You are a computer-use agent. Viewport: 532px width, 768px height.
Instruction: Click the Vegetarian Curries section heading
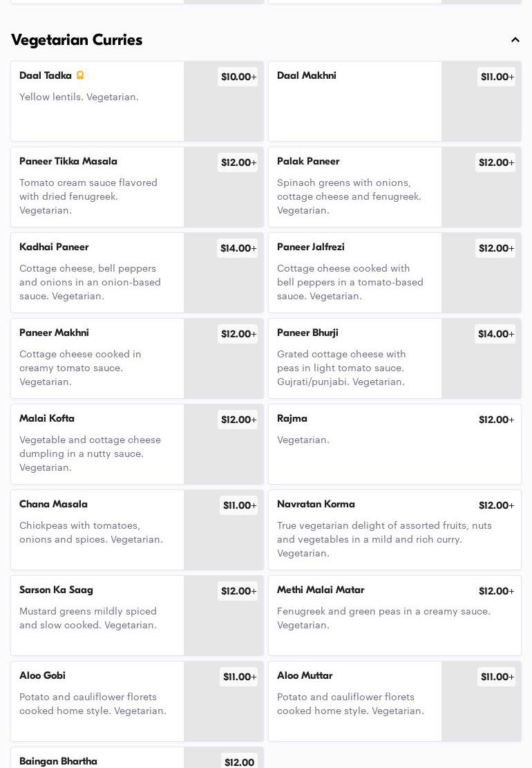[x=77, y=40]
